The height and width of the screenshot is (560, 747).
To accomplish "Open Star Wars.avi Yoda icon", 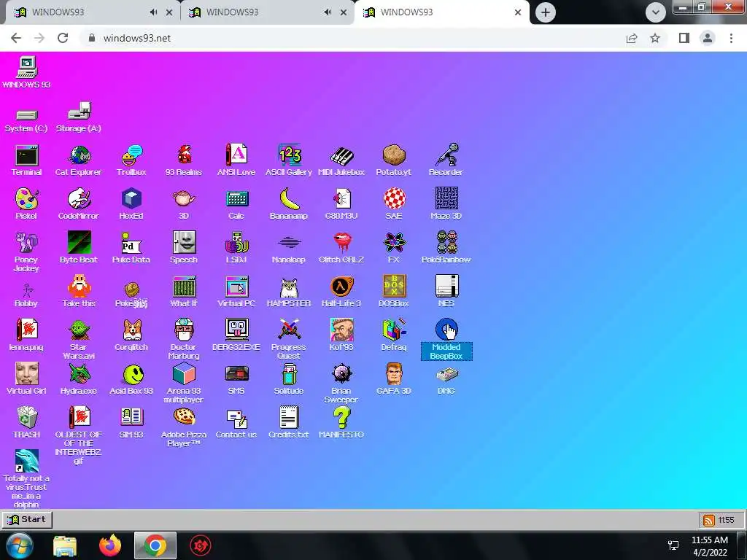I will point(79,330).
